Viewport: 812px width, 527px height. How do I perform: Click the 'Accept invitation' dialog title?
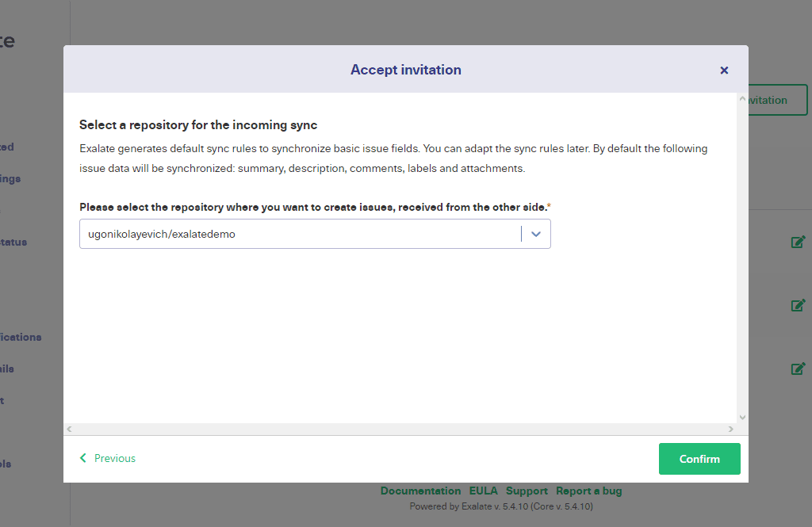pos(405,70)
